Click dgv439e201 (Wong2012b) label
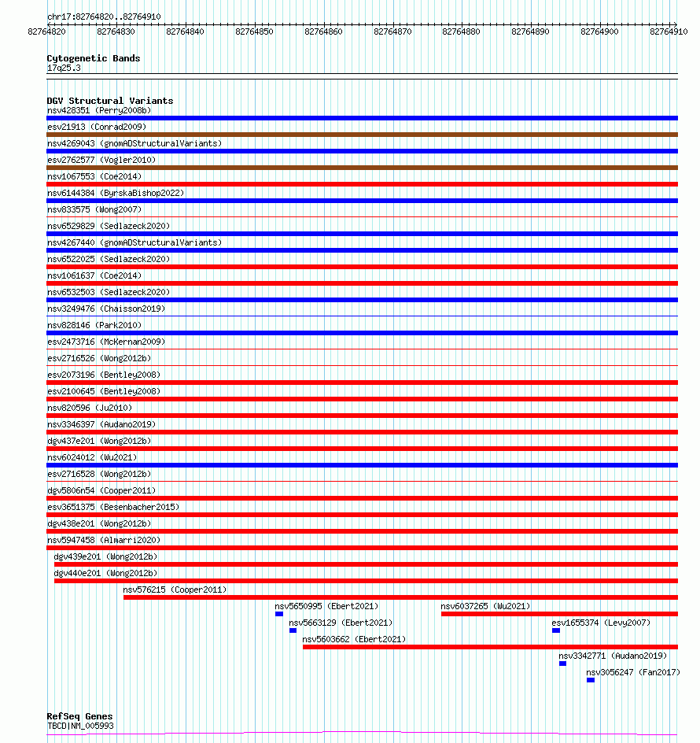Viewport: 700px width, 743px height. [x=105, y=556]
